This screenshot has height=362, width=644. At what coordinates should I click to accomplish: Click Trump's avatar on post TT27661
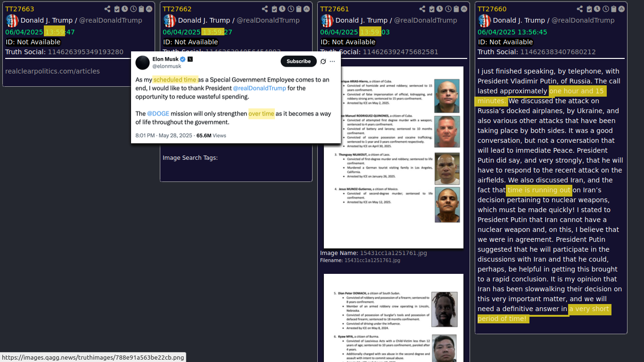pos(327,20)
